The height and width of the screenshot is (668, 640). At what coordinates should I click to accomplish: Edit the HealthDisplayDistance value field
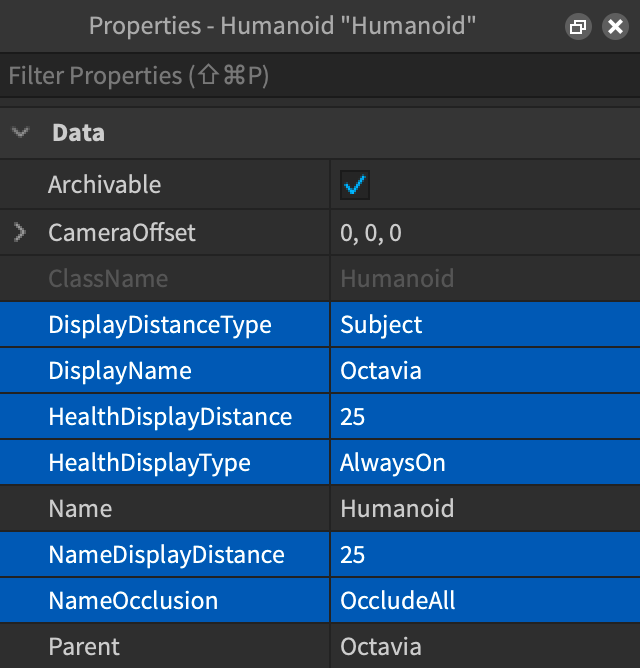click(x=484, y=417)
